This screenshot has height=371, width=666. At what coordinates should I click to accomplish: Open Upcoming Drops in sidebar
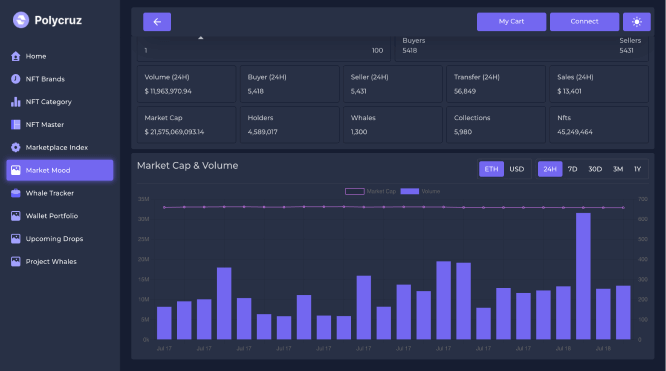[x=54, y=239]
